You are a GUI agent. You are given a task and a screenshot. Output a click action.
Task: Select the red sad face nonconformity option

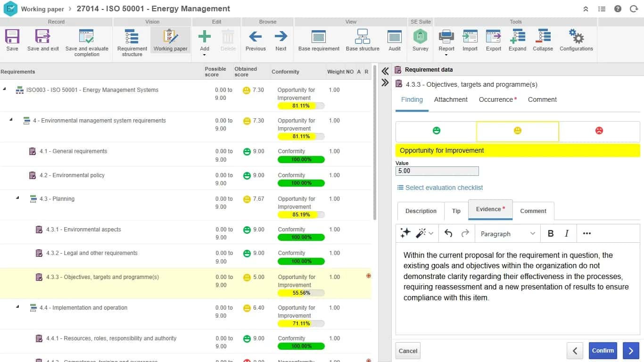tap(599, 131)
